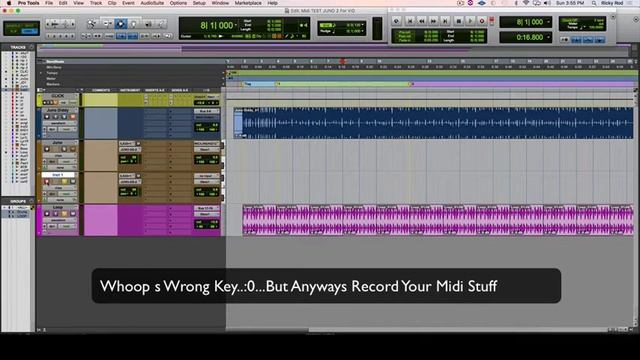Zoom out horizontally with left arrow
This screenshot has height=360, width=640.
(x=48, y=24)
